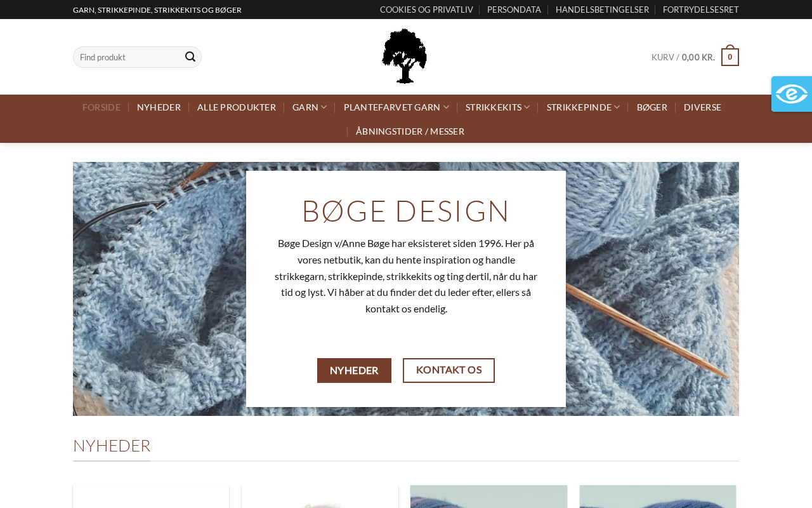Focus the Find produkt search field
Screen dimensions: 812x508
pyautogui.click(x=129, y=57)
